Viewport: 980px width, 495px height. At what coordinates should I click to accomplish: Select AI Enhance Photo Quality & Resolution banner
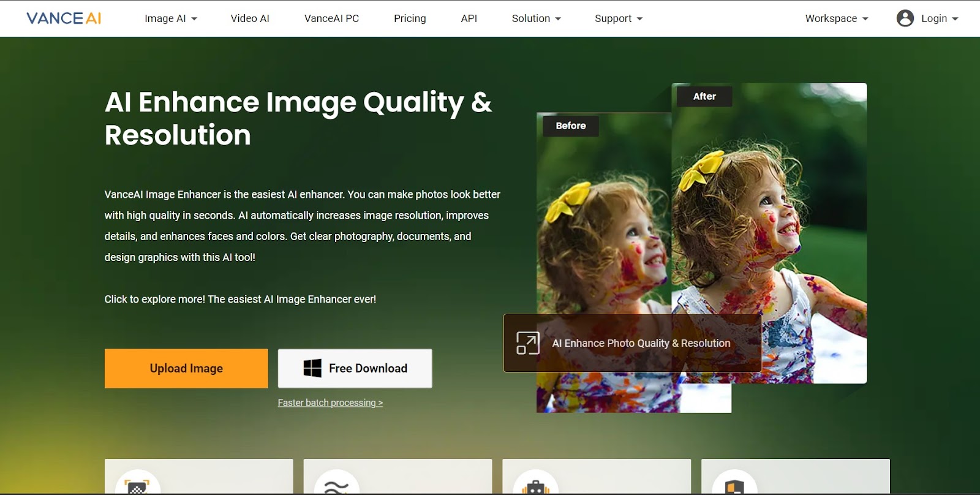tap(632, 343)
